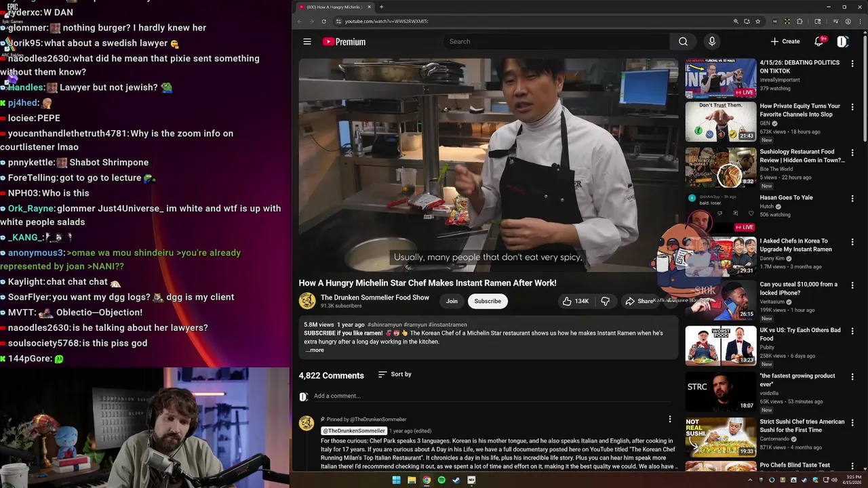Viewport: 868px width, 488px height.
Task: Open options for Sushiology Restaurant review video
Action: point(852,153)
